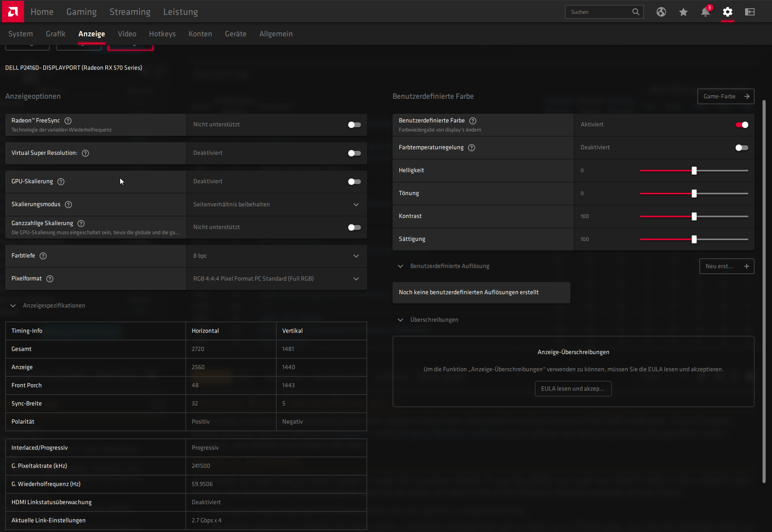Screen dimensions: 772x532
Task: Click the Helligkeit slider handle
Action: pos(694,171)
